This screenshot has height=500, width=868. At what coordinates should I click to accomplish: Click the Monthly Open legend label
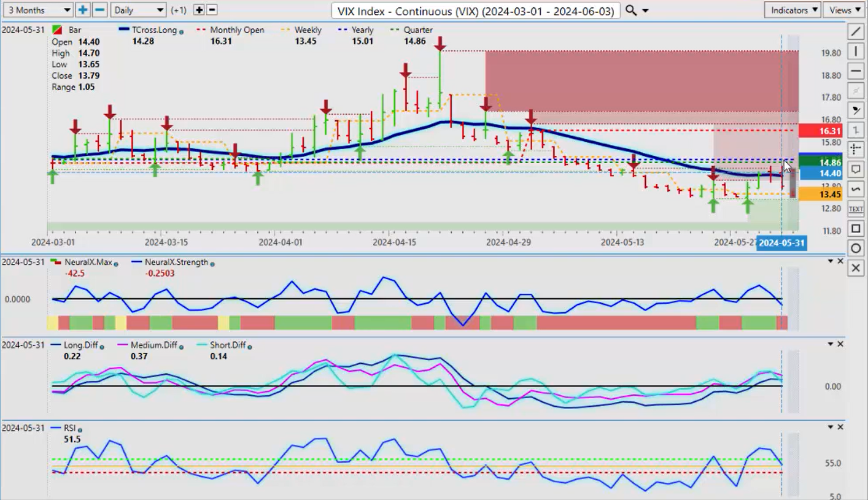(x=237, y=30)
